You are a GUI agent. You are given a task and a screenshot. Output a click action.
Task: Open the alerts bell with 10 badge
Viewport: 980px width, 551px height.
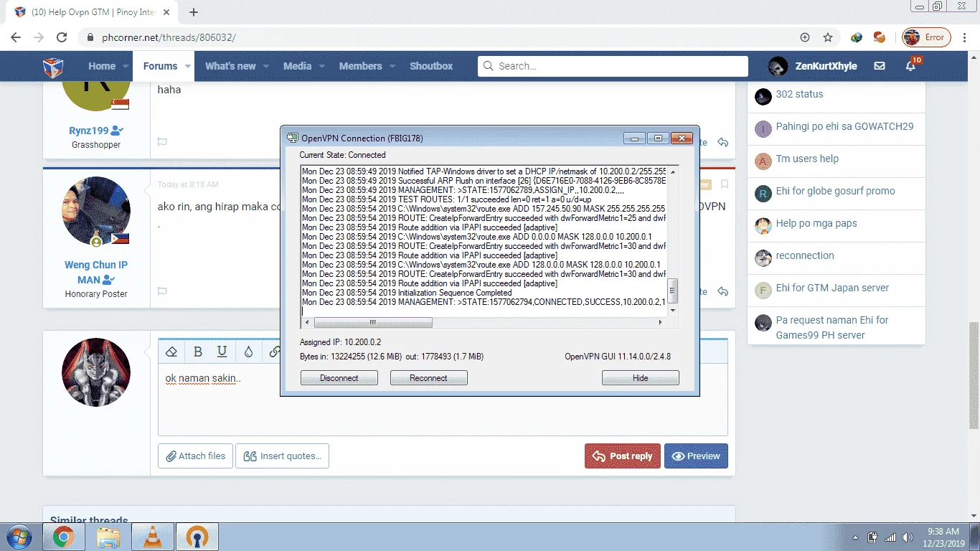(911, 66)
